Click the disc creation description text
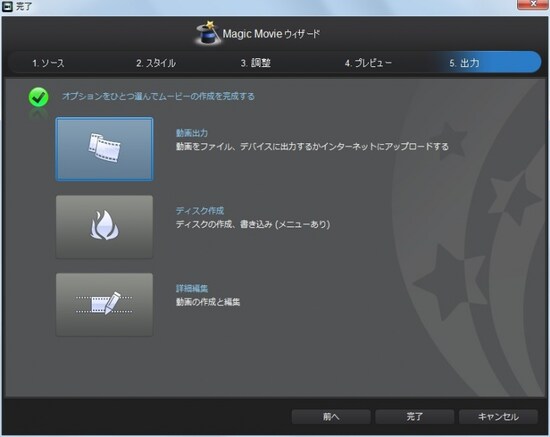 (x=253, y=224)
